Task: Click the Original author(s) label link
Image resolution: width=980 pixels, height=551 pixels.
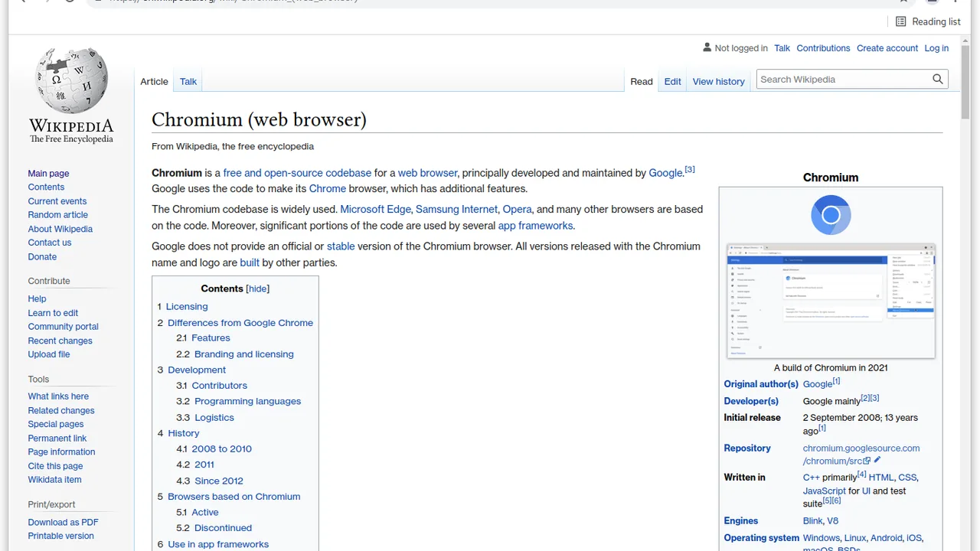Action: point(761,384)
